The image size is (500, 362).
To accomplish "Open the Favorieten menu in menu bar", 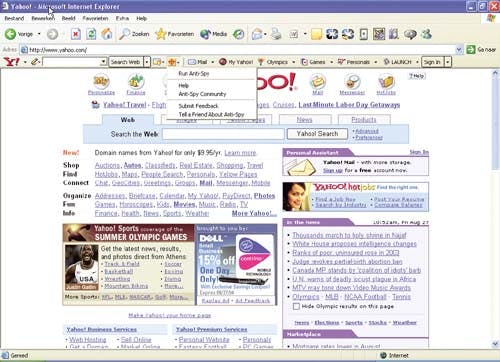I will (x=95, y=18).
